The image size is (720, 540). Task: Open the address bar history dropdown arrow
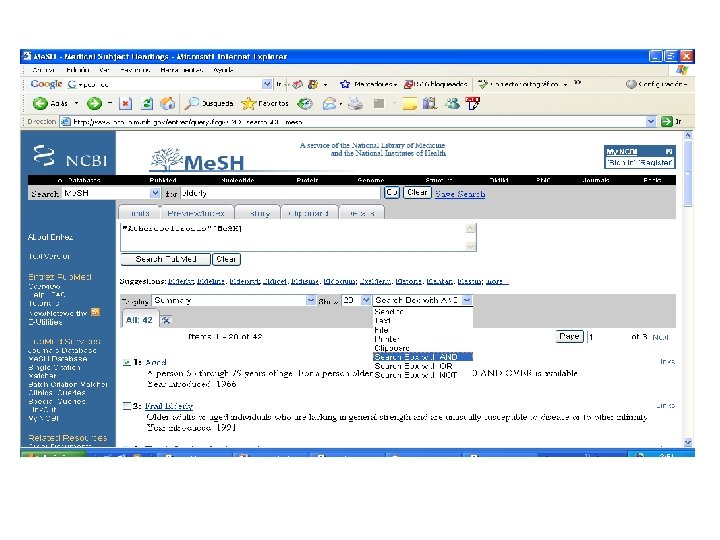point(651,122)
